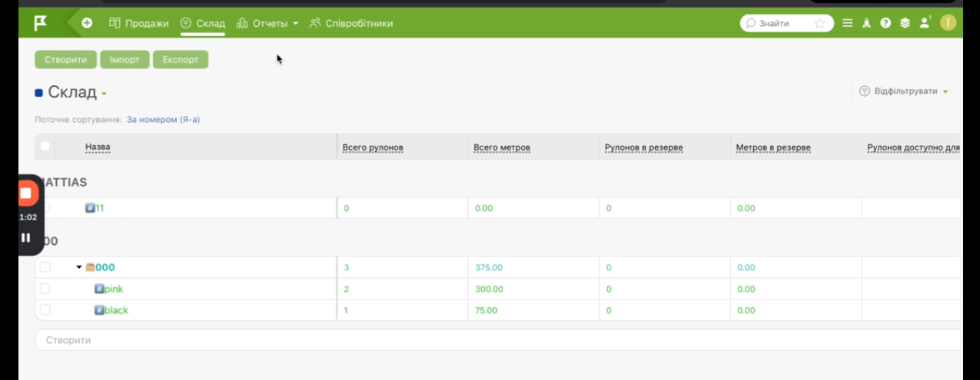
Task: Open item 11 link
Action: (x=100, y=208)
